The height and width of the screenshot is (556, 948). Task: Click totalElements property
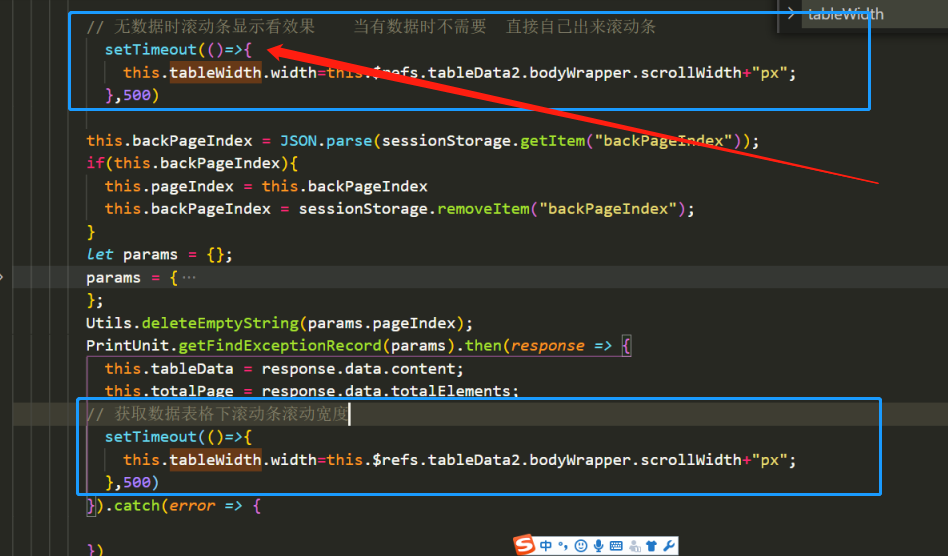click(451, 391)
